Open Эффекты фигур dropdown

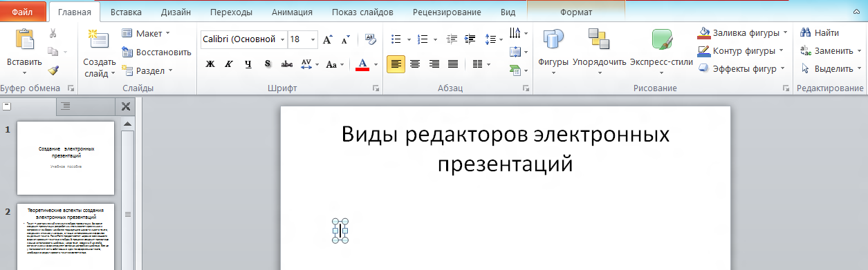[741, 68]
